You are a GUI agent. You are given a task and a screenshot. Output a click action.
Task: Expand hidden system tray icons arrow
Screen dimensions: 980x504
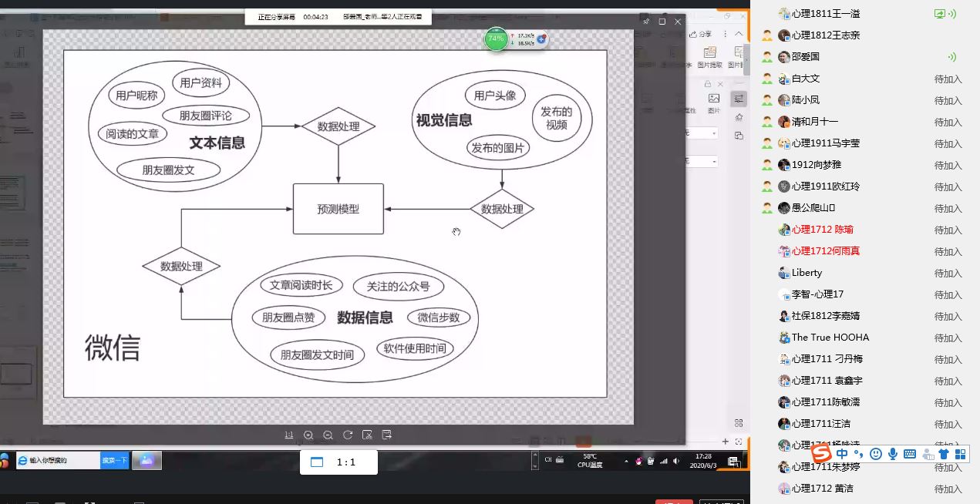pyautogui.click(x=626, y=461)
